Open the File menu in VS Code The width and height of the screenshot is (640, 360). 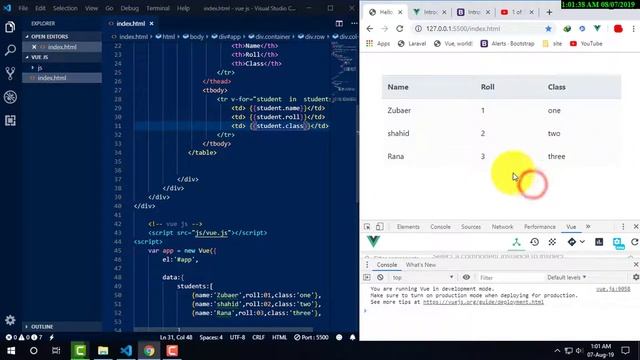(x=23, y=8)
